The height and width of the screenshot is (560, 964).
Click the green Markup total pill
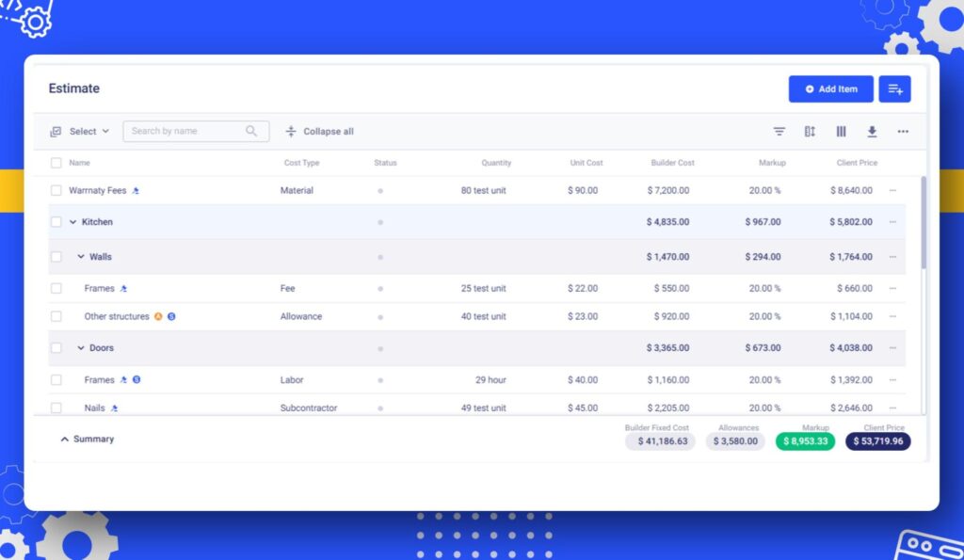point(805,441)
